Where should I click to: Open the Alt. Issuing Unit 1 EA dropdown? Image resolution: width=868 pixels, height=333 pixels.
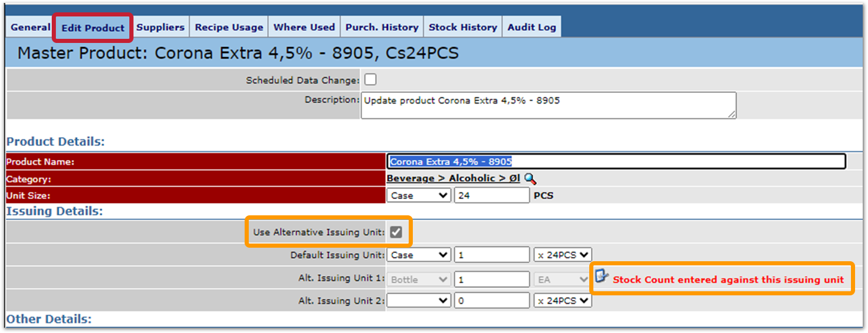562,279
